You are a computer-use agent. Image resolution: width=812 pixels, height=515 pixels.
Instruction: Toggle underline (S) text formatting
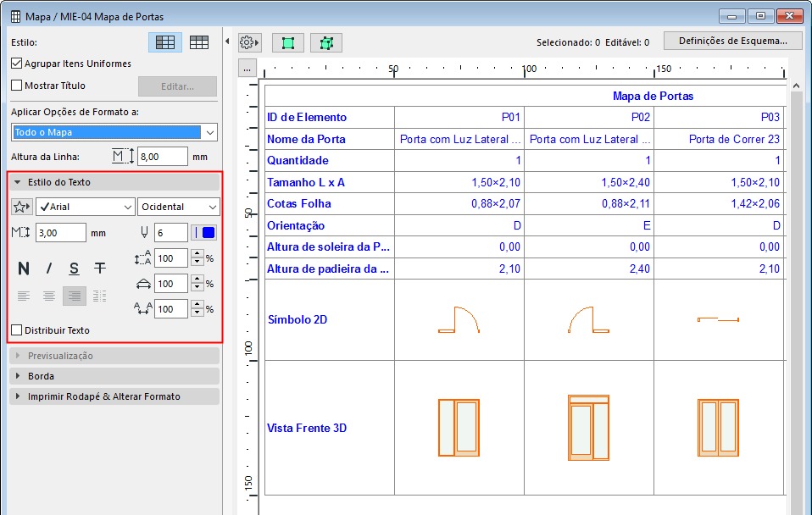pos(75,269)
